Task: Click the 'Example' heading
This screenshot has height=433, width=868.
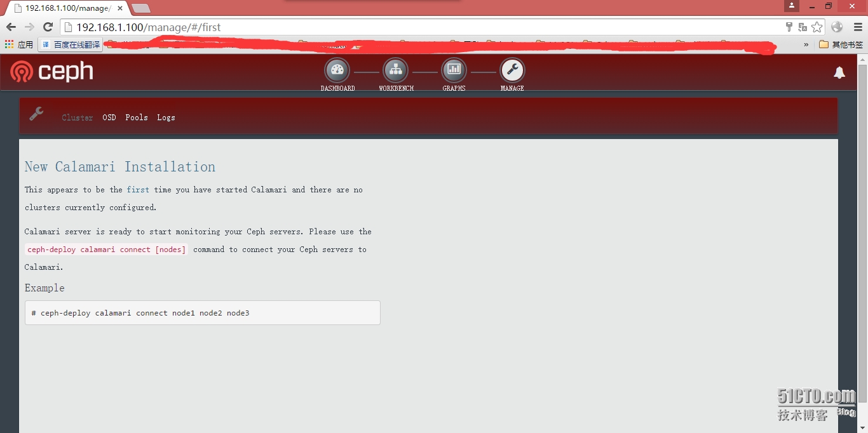Action: click(x=44, y=288)
